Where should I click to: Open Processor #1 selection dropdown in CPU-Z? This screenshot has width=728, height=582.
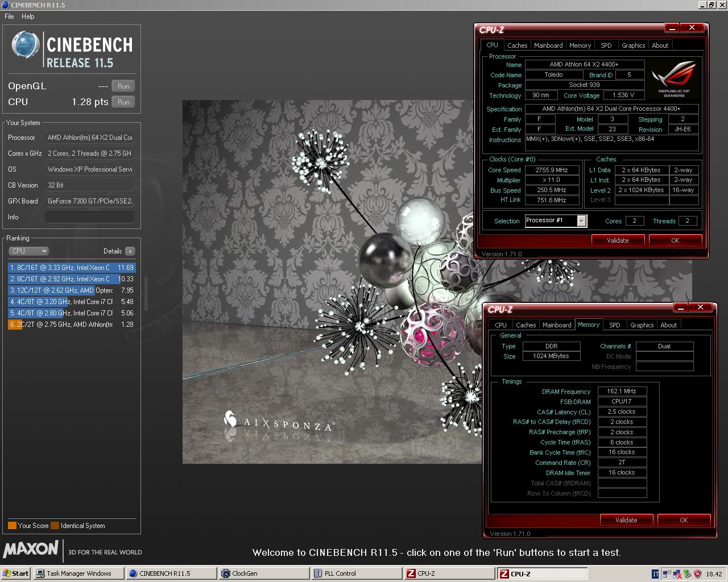click(581, 221)
